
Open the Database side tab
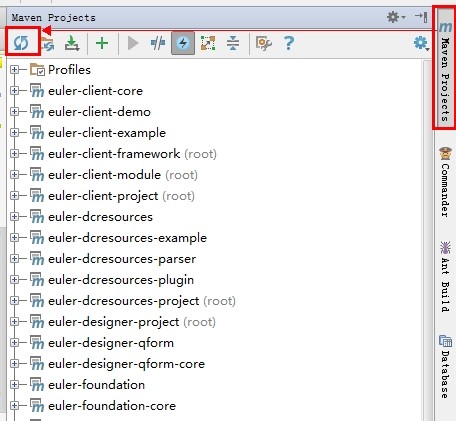[445, 366]
